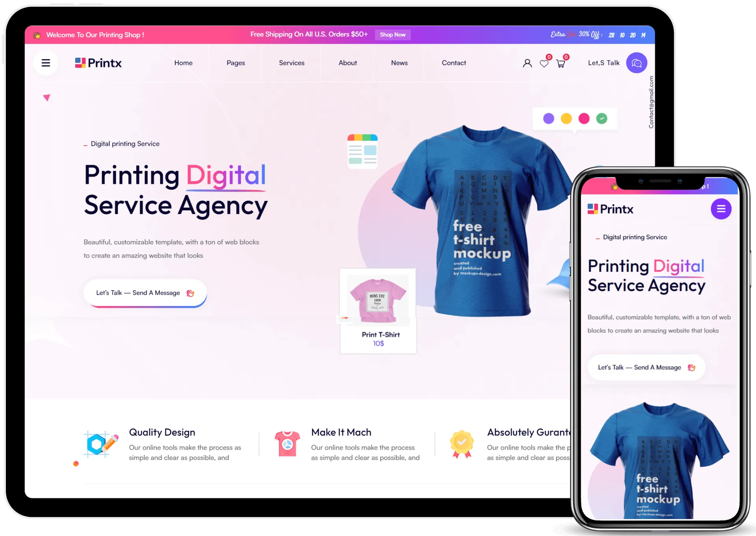Expand the About navigation dropdown
Viewport: 756px width, 536px height.
pos(348,63)
